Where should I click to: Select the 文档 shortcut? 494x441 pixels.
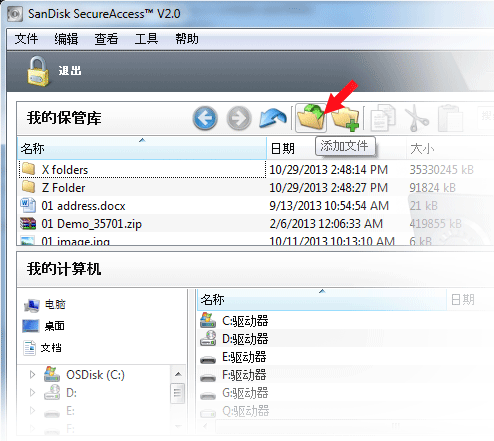click(51, 348)
